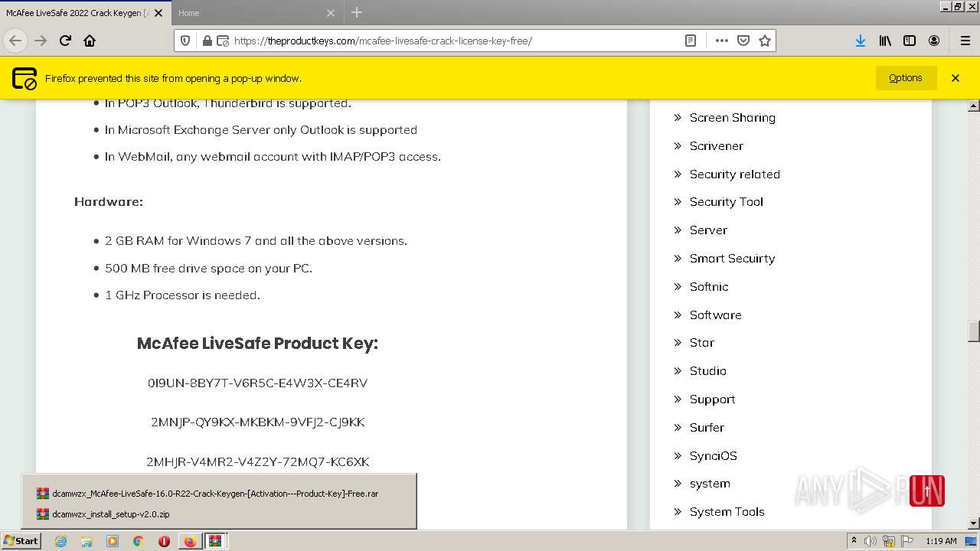This screenshot has height=551, width=980.
Task: Open the downloads panel arrow
Action: [x=861, y=41]
